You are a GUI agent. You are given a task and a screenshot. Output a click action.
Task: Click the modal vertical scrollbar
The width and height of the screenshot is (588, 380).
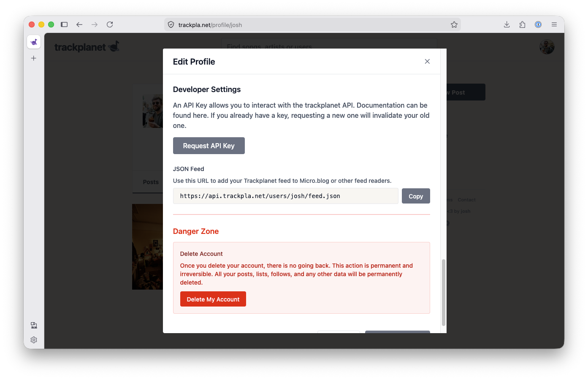tap(443, 293)
